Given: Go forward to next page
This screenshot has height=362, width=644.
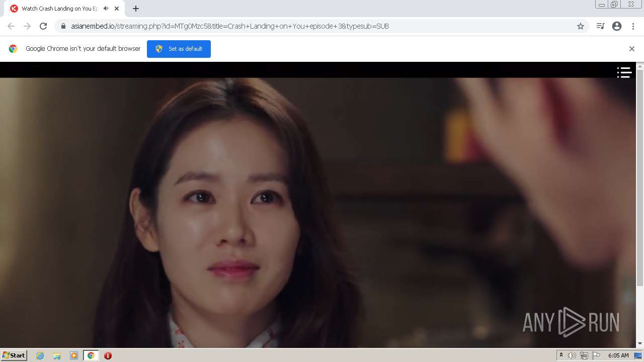Looking at the screenshot, I should coord(27,26).
